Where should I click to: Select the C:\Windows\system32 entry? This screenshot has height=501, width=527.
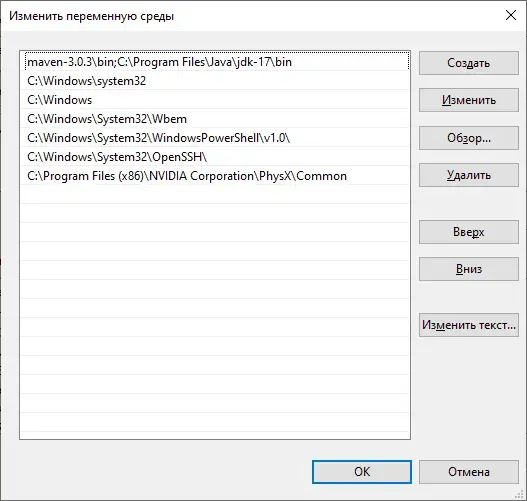pyautogui.click(x=215, y=81)
